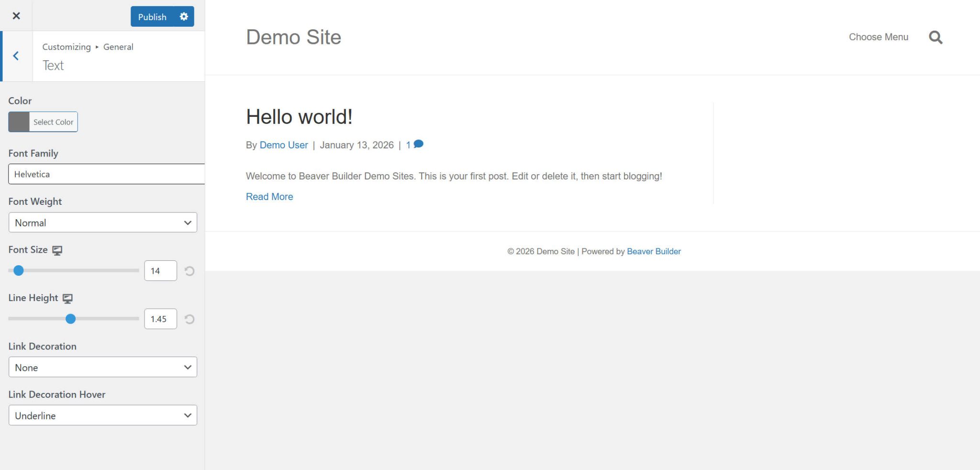Reset the Line Height value
This screenshot has height=470, width=980.
click(x=189, y=319)
